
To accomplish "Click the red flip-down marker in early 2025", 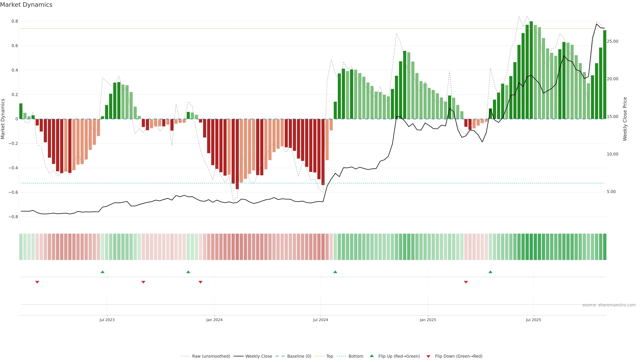I will pos(466,282).
